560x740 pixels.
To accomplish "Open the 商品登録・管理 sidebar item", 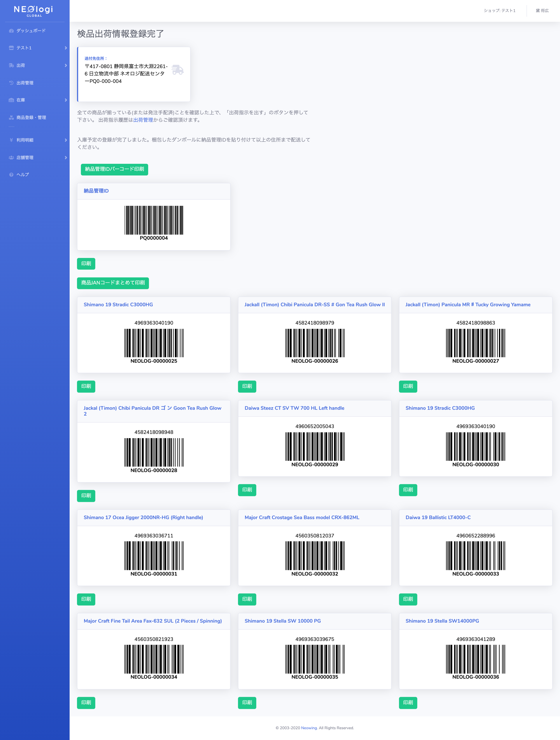I will [x=35, y=117].
